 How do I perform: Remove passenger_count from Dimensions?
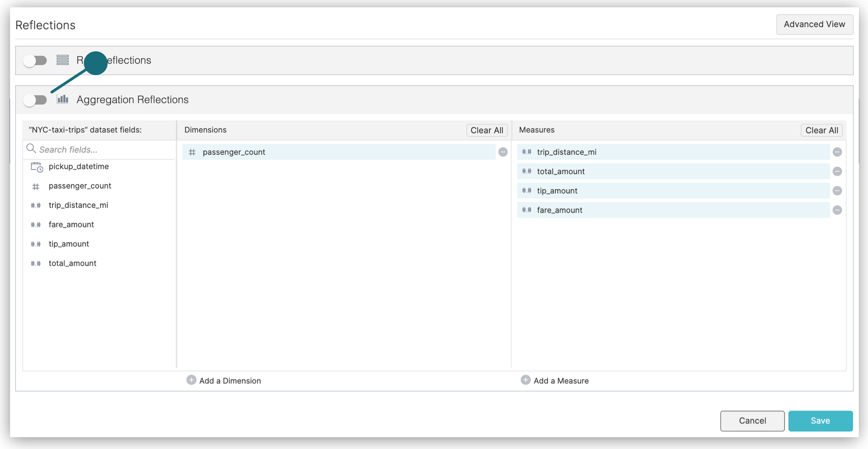click(x=503, y=152)
